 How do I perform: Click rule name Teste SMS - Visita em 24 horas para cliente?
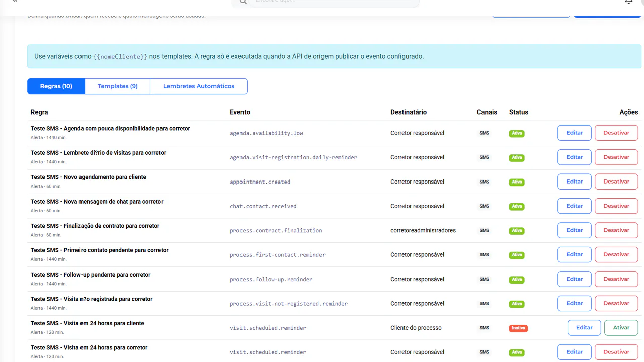tap(88, 323)
